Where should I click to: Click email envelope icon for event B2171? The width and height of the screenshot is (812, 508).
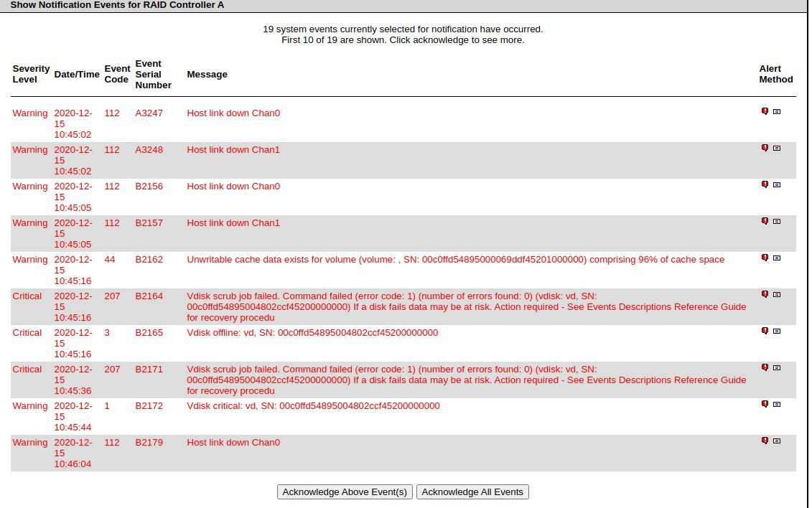pyautogui.click(x=776, y=368)
